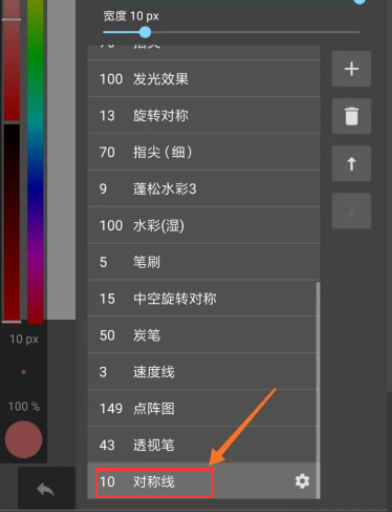Open the settings gear for 对称线

coord(302,481)
